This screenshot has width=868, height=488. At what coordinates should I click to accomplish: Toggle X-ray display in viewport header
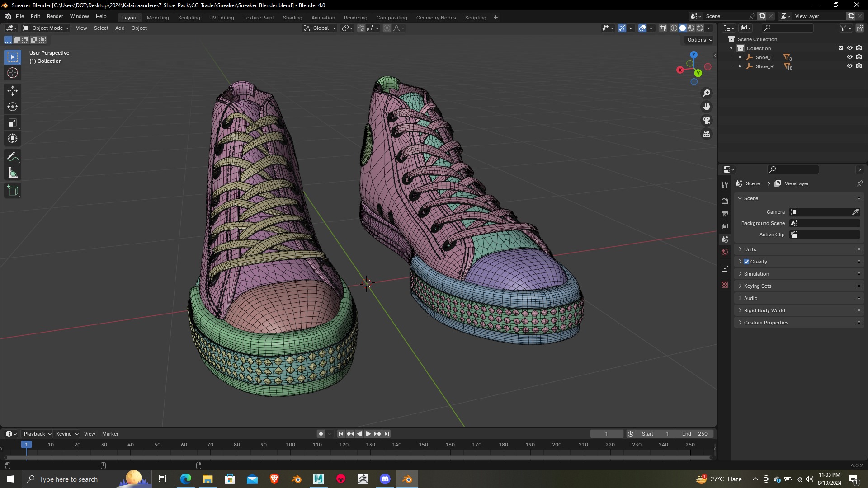[662, 28]
